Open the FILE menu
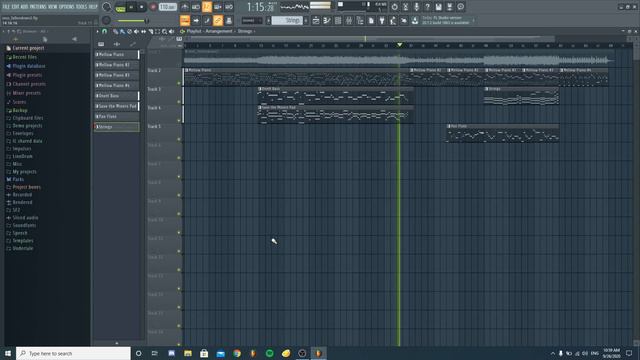The image size is (640, 360). tap(6, 7)
